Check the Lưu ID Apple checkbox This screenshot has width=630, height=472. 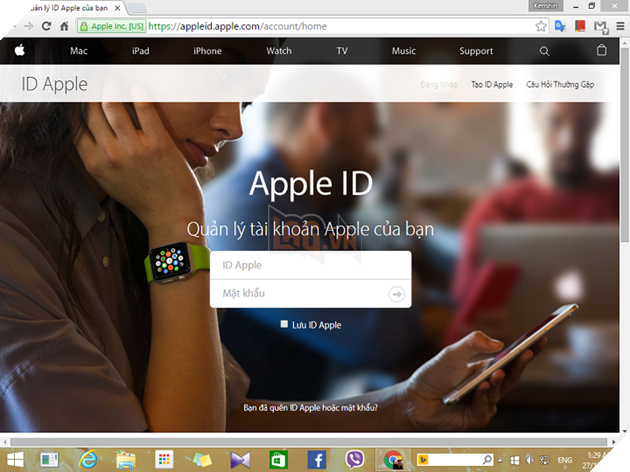[284, 324]
